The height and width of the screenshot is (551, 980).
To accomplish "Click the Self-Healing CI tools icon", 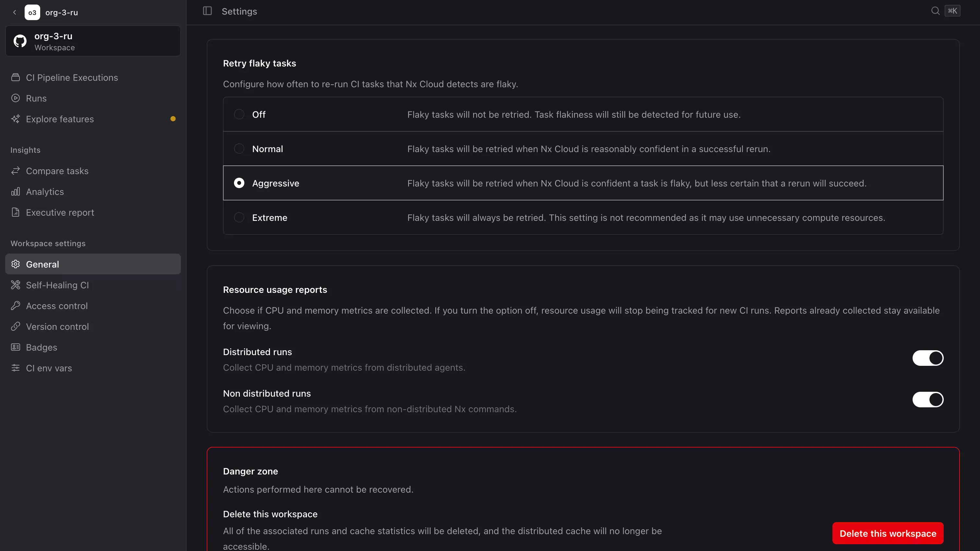I will [x=16, y=285].
